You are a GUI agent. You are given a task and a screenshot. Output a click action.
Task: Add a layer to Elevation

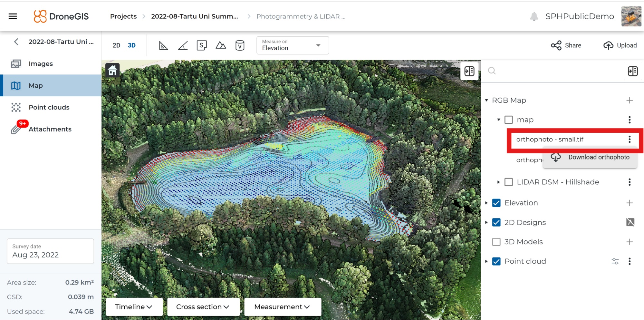click(x=630, y=203)
